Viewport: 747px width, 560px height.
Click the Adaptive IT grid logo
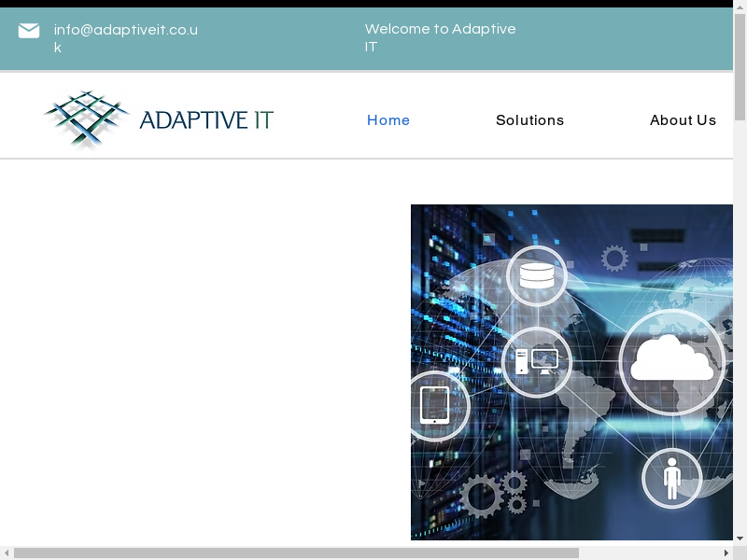click(x=86, y=119)
